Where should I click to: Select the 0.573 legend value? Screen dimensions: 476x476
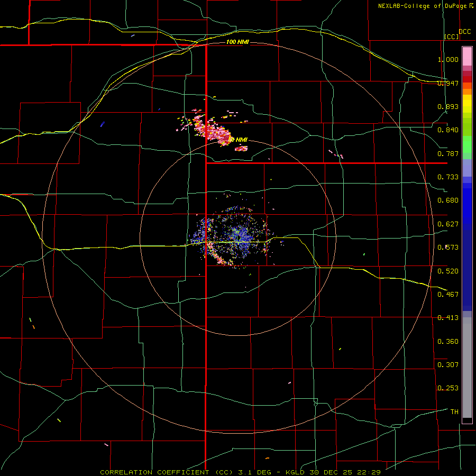coord(448,248)
